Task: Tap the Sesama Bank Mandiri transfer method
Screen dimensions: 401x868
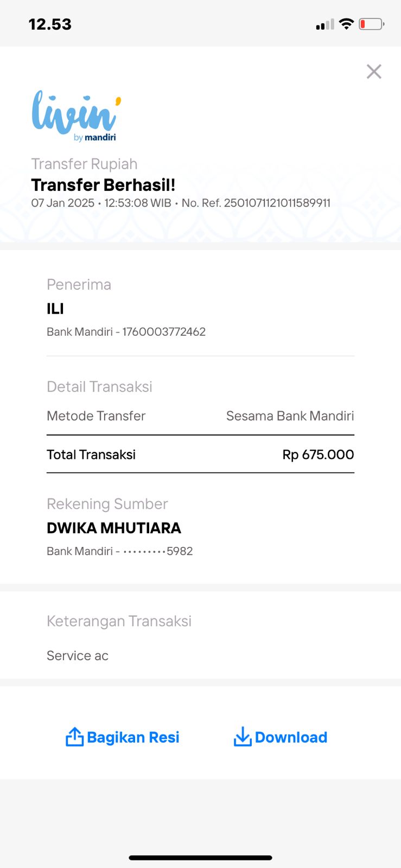Action: (290, 416)
